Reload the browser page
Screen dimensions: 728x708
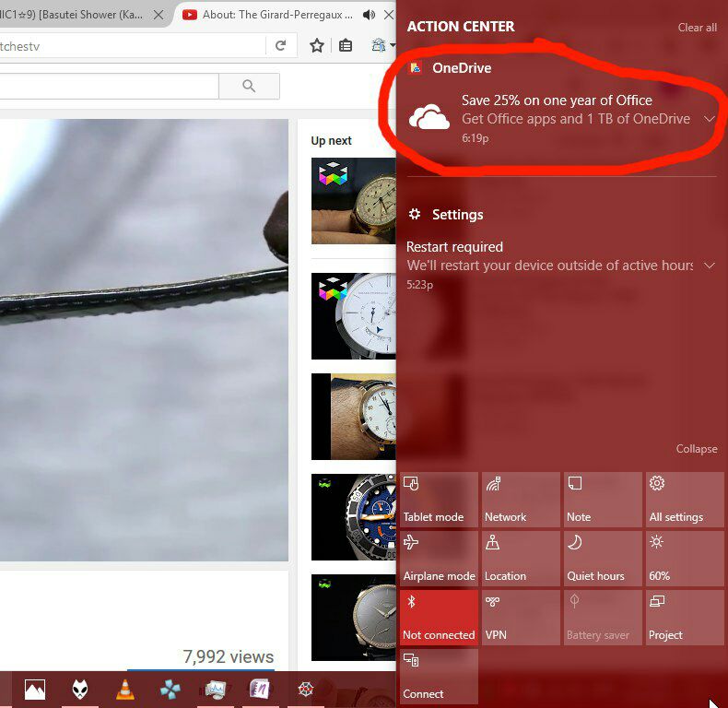pyautogui.click(x=280, y=45)
